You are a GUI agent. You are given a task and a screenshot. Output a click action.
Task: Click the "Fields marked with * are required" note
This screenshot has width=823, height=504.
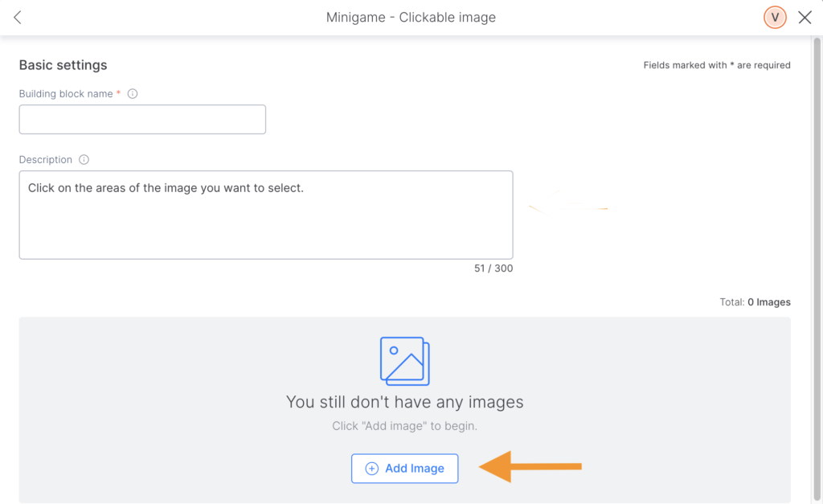717,65
